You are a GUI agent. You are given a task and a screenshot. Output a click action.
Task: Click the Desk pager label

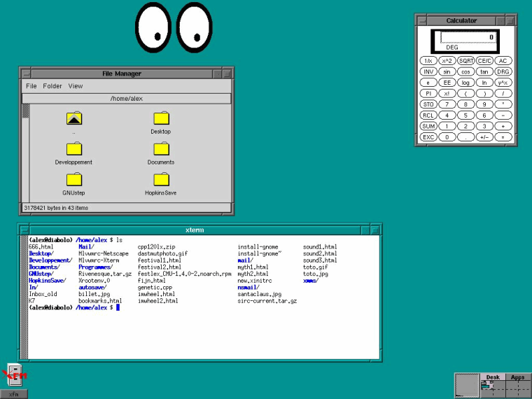pyautogui.click(x=493, y=377)
